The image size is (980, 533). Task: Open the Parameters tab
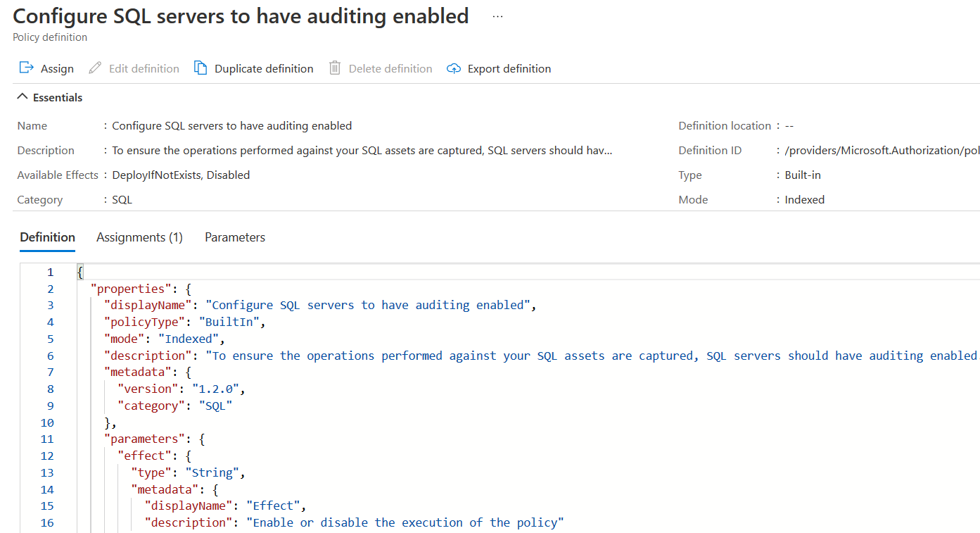pos(235,237)
